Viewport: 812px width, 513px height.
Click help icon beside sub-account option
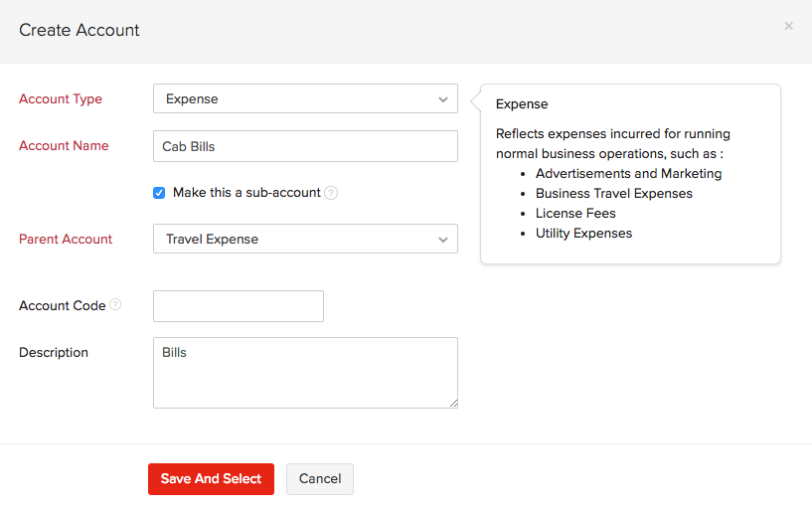[331, 193]
